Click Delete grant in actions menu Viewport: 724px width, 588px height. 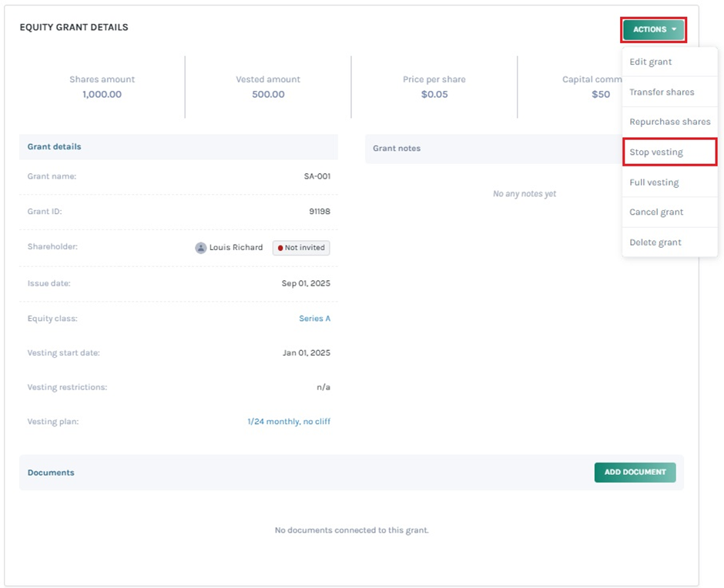[x=655, y=242]
